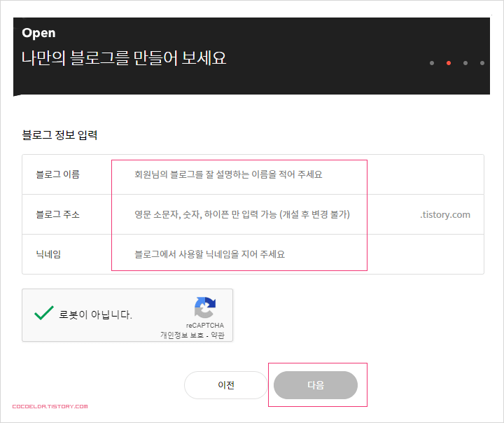Open the 개인정보 보호 link

click(x=182, y=335)
